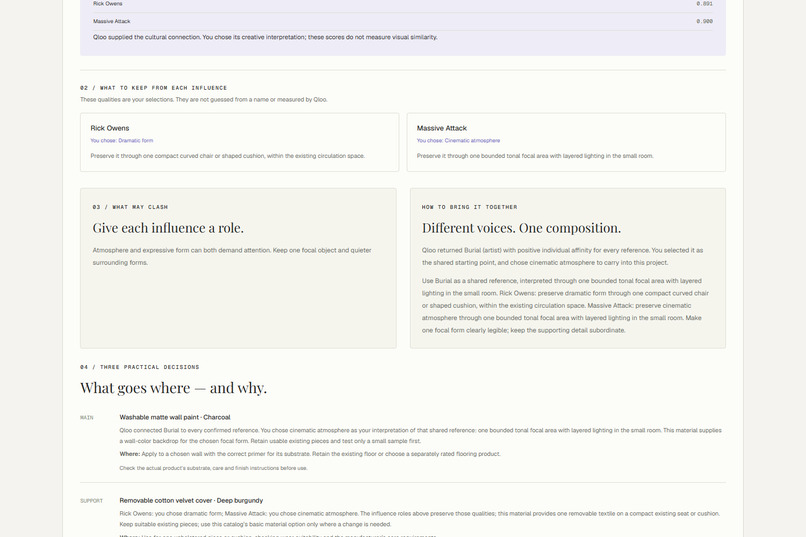Select the Rick Owens score row label

107,4
